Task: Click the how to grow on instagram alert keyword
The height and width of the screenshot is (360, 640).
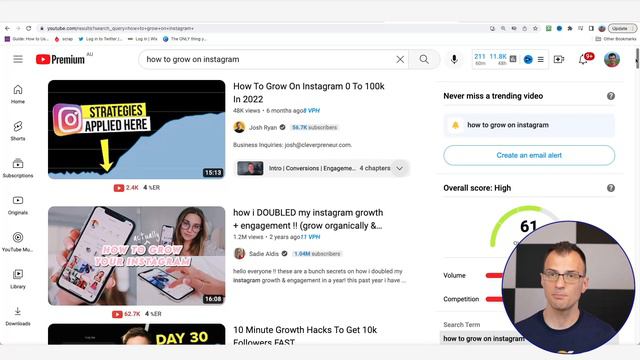Action: click(508, 125)
